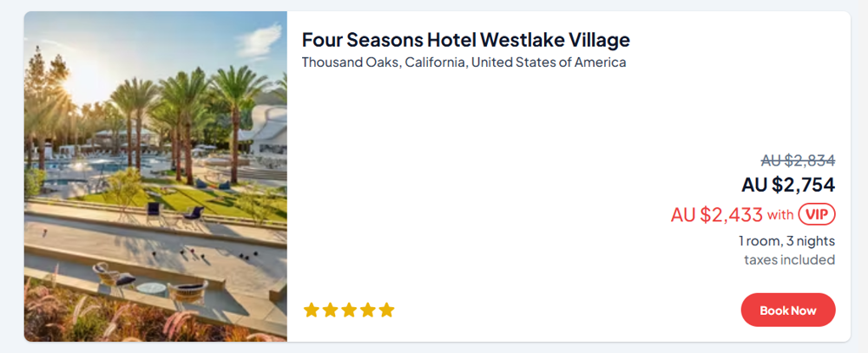Click the 'taxes included' note
The width and height of the screenshot is (868, 353).
click(x=789, y=259)
